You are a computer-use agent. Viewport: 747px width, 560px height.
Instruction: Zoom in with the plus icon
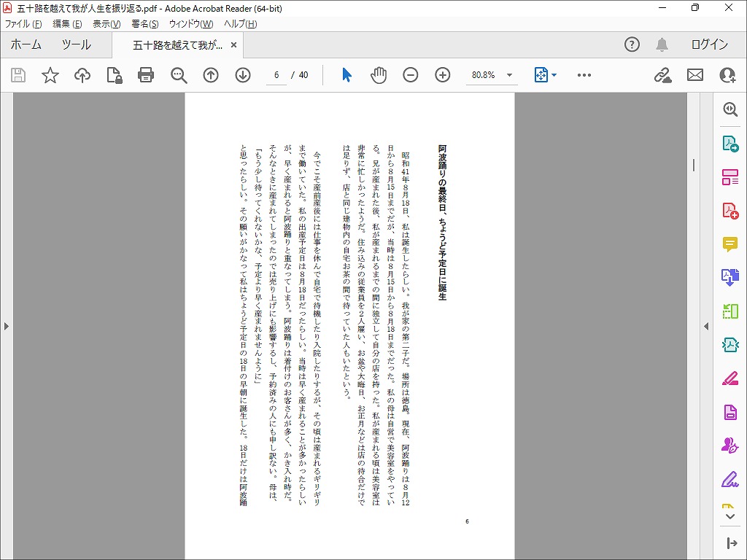[x=443, y=75]
